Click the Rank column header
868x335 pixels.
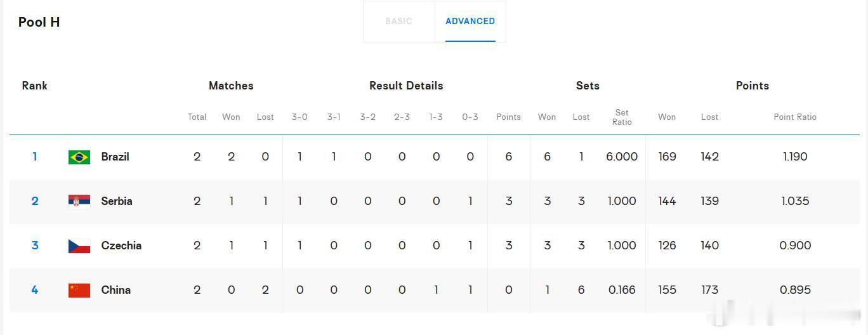click(x=34, y=86)
